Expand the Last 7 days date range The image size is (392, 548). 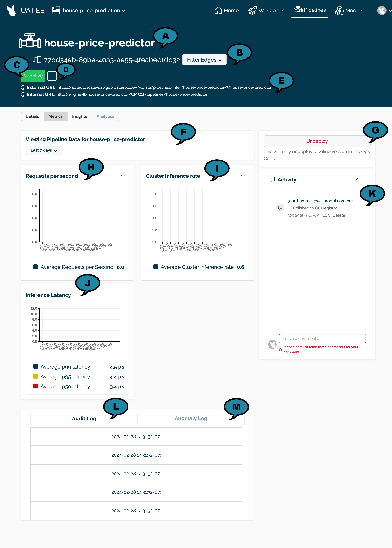43,150
